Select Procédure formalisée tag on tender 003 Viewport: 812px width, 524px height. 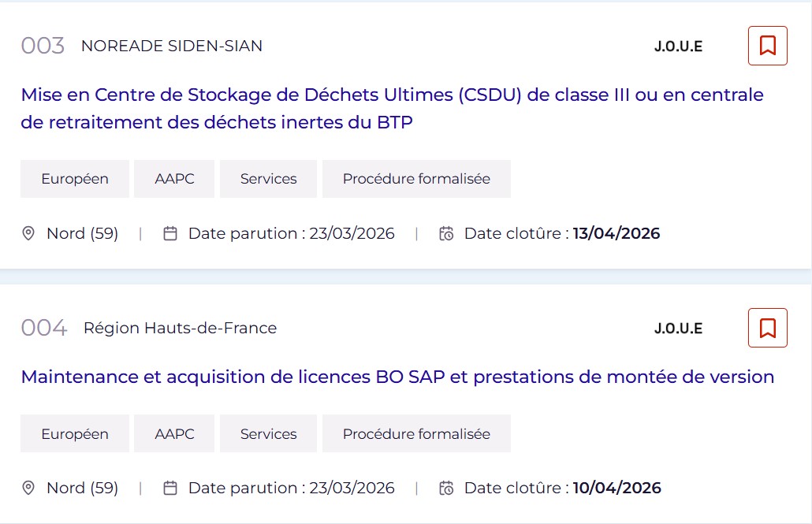point(416,179)
